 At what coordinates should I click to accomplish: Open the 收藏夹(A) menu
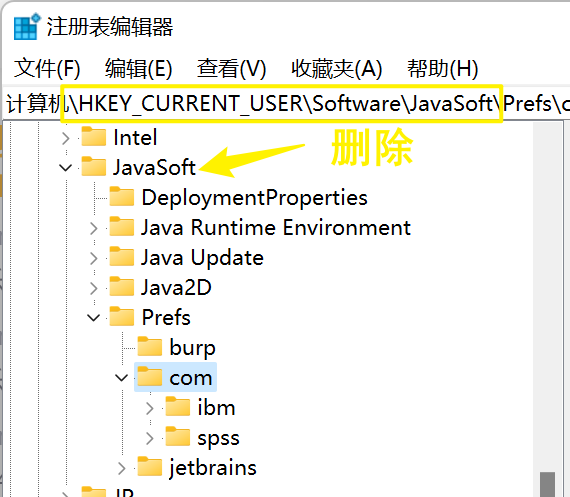pyautogui.click(x=337, y=68)
